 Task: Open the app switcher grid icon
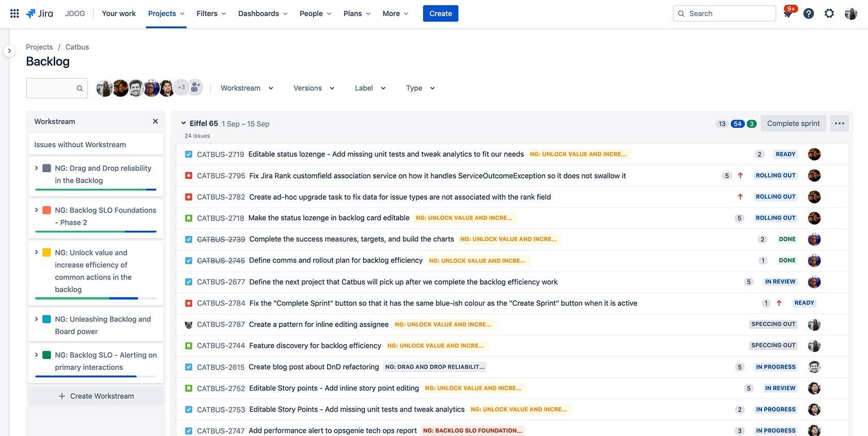pyautogui.click(x=14, y=13)
